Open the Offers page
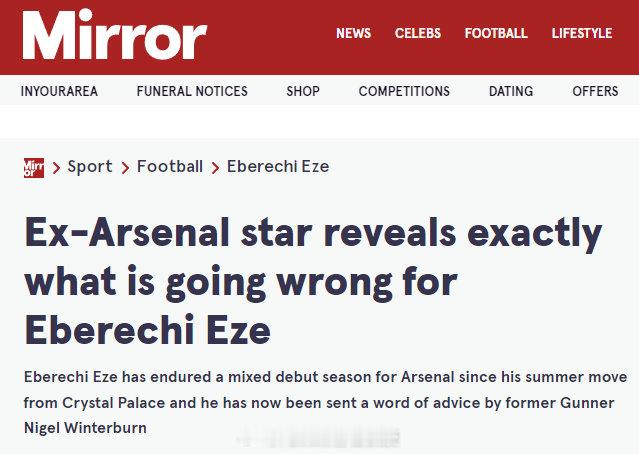Screen dimensions: 639x454 tap(595, 91)
